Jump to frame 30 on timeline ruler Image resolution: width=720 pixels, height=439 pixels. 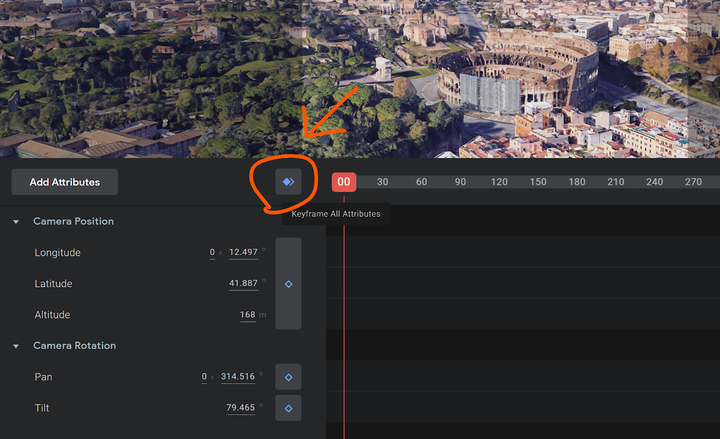click(x=382, y=182)
